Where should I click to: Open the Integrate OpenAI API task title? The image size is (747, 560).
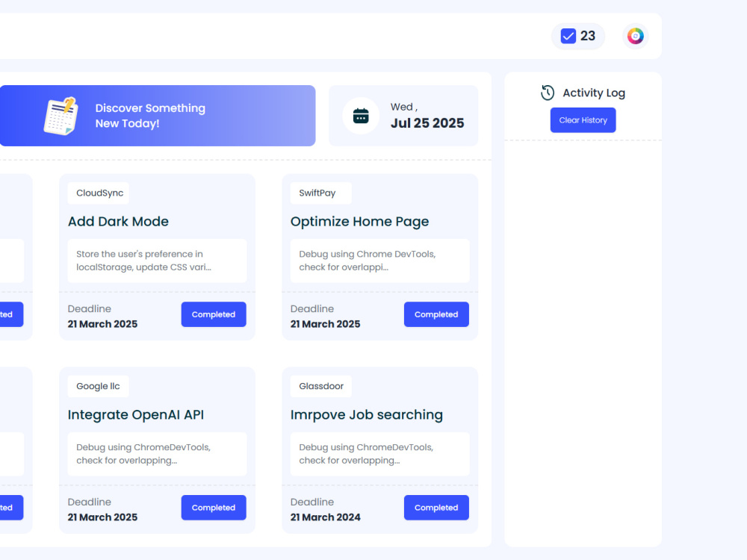point(136,414)
